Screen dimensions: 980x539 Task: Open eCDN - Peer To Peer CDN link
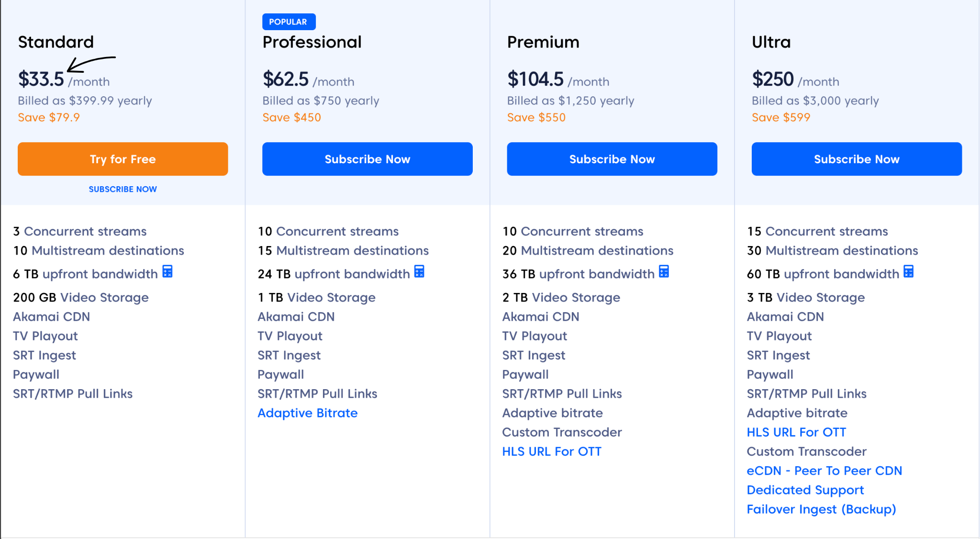[x=824, y=471]
